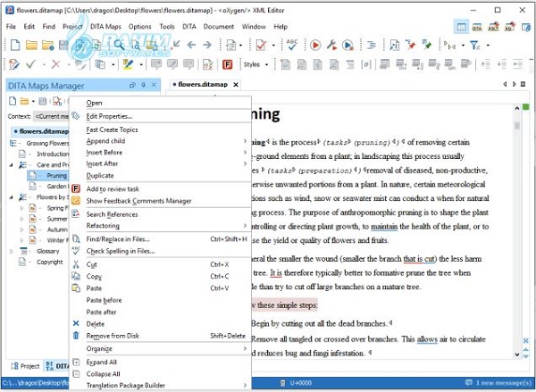Select Find/Replace in Files entry

click(160, 239)
